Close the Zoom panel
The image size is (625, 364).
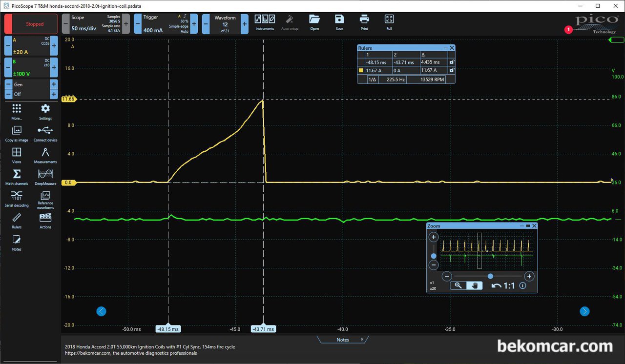click(534, 226)
